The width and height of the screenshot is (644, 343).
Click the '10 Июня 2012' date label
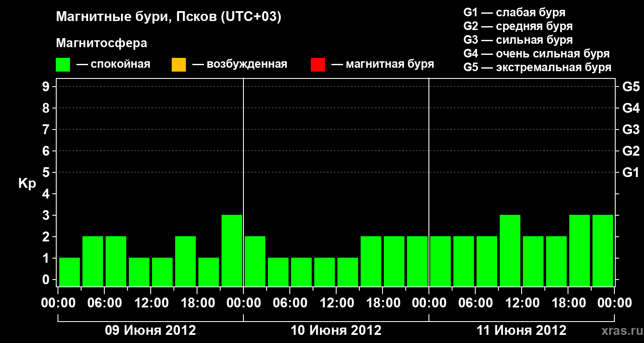point(336,331)
